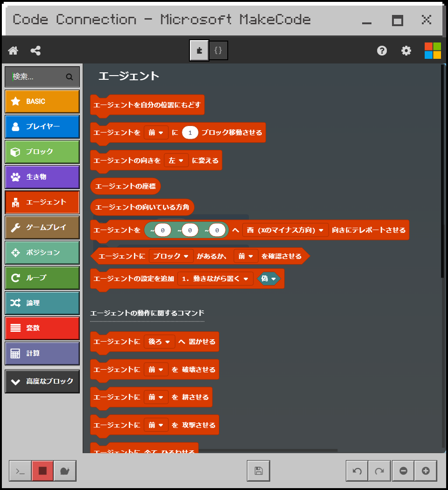Viewport: 448px width, 490px height.
Task: Select the エージェントの向いている方角 block
Action: click(x=142, y=207)
